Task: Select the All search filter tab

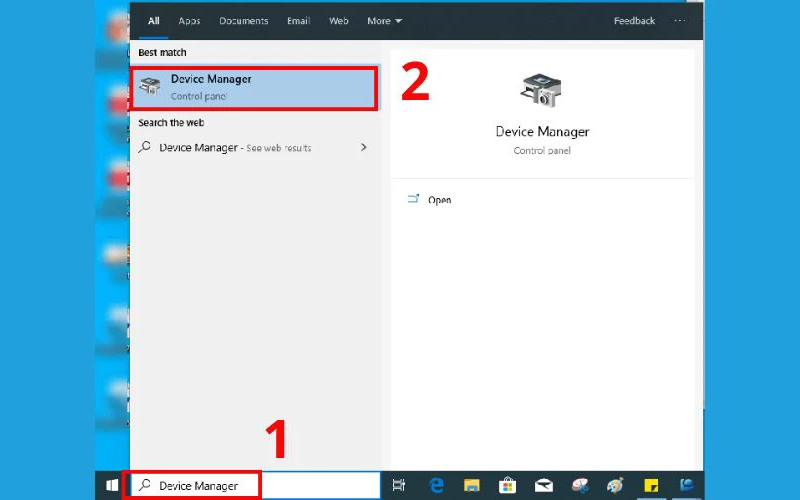Action: tap(153, 21)
